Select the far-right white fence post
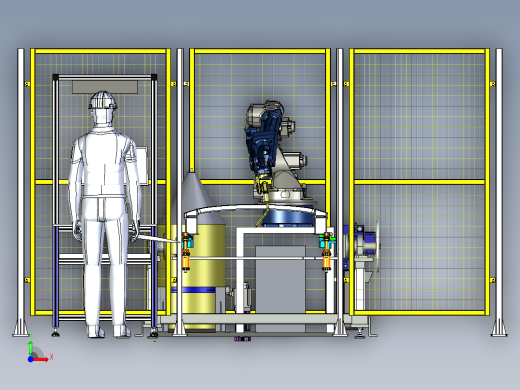The image size is (520, 390). 499,192
